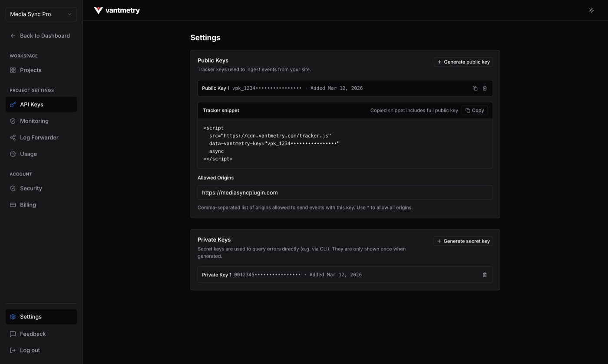Click the data-vantmetry-key line in snippet
The height and width of the screenshot is (364, 608).
pyautogui.click(x=274, y=144)
